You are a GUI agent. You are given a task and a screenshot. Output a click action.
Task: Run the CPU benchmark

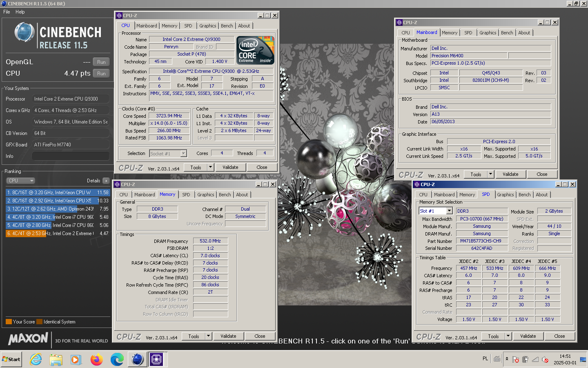[x=101, y=74]
